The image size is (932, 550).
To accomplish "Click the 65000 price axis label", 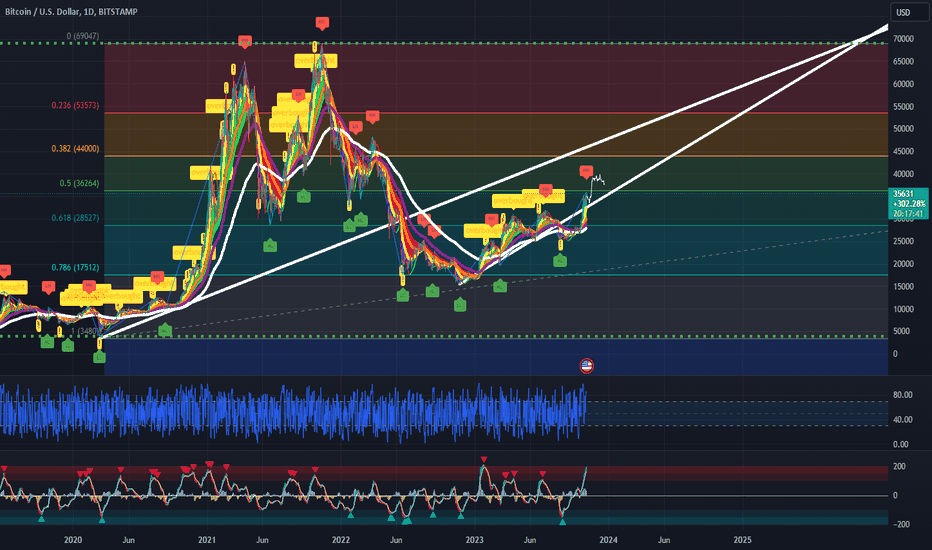I will point(903,61).
